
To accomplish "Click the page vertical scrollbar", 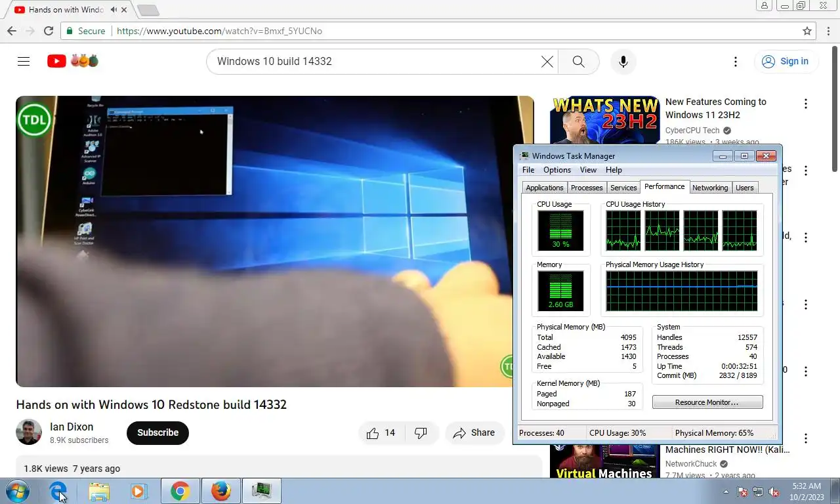I will click(835, 108).
